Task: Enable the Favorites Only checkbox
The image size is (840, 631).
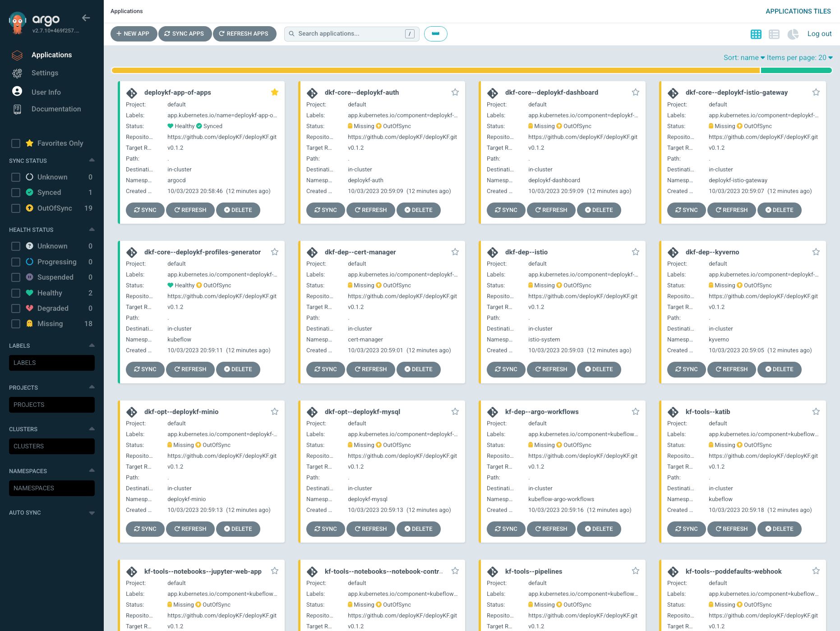Action: click(x=16, y=143)
